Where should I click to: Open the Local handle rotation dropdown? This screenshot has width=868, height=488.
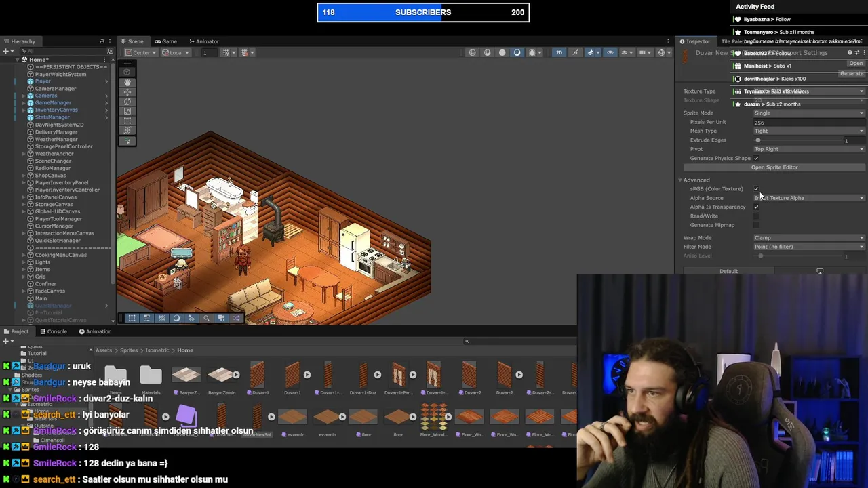coord(177,52)
